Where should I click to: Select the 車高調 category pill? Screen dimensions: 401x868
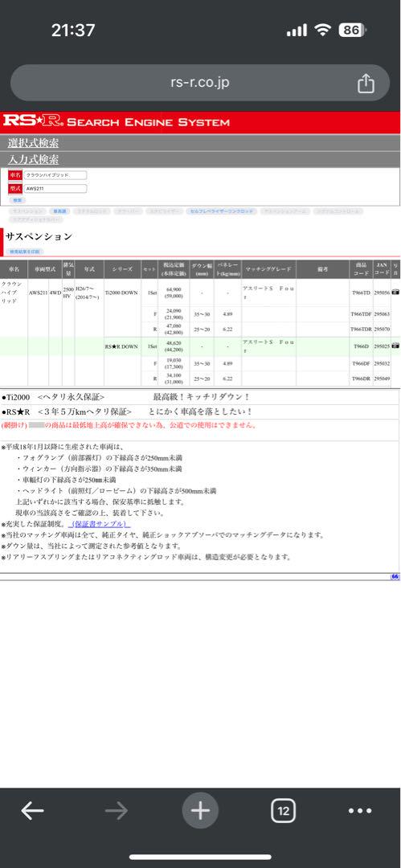pyautogui.click(x=58, y=211)
